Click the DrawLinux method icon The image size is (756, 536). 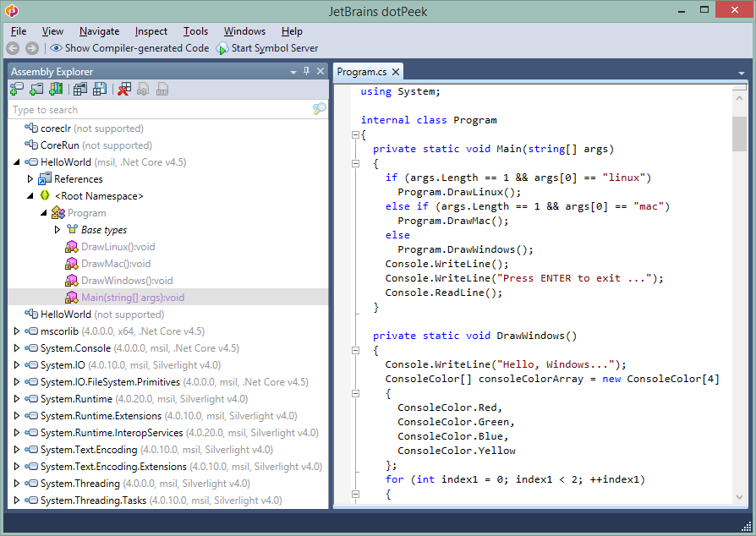tap(71, 247)
